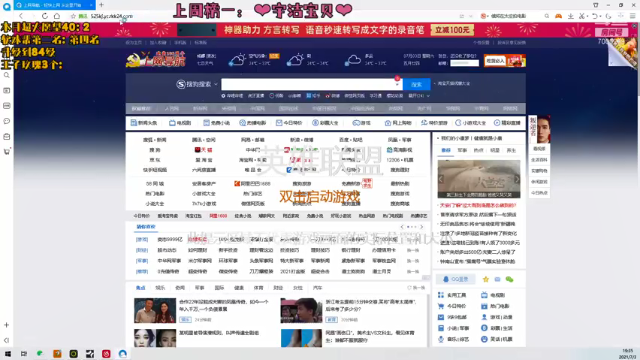Click the mail icon beside QQ login
Image resolution: width=640 pixels, height=360 pixels.
click(x=497, y=279)
